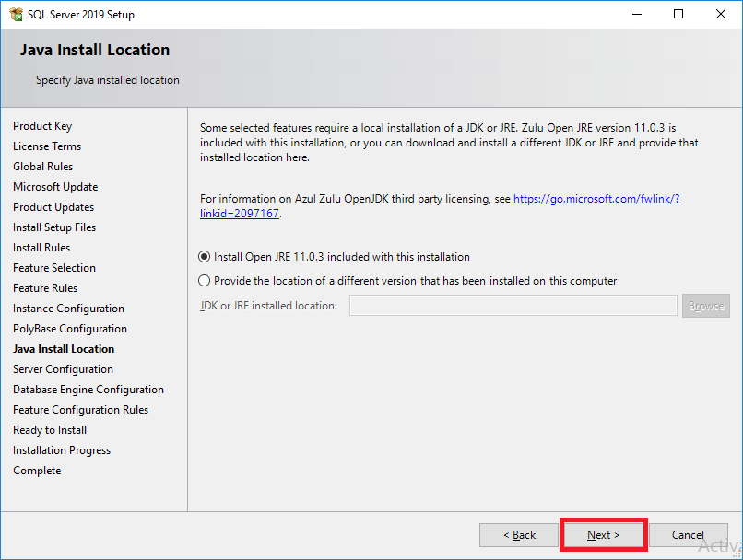
Task: Select Installation Progress step in sidebar
Action: tap(62, 450)
